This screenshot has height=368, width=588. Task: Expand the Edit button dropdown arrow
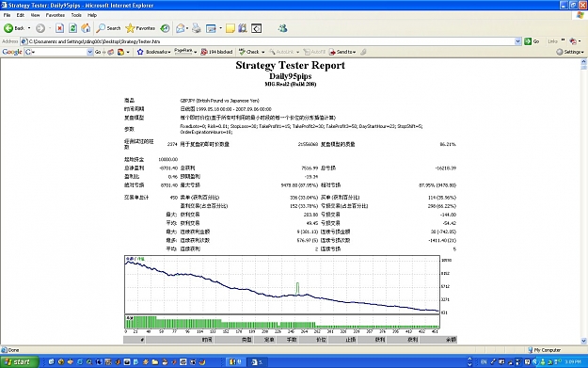coord(220,28)
